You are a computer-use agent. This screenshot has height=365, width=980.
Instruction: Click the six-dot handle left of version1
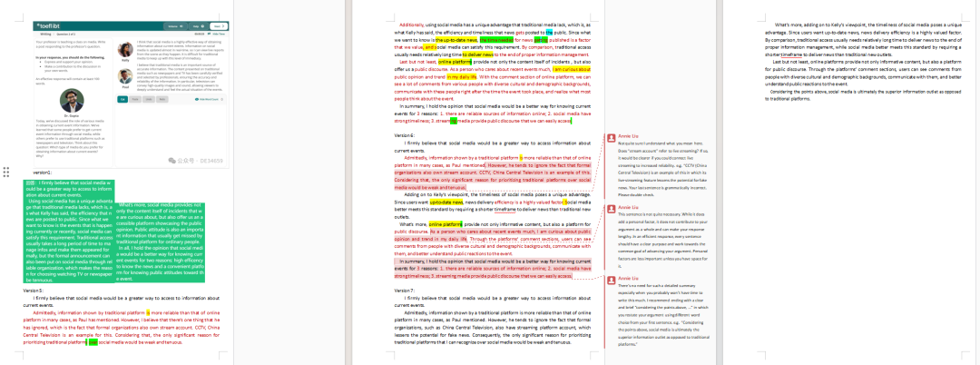[5, 172]
